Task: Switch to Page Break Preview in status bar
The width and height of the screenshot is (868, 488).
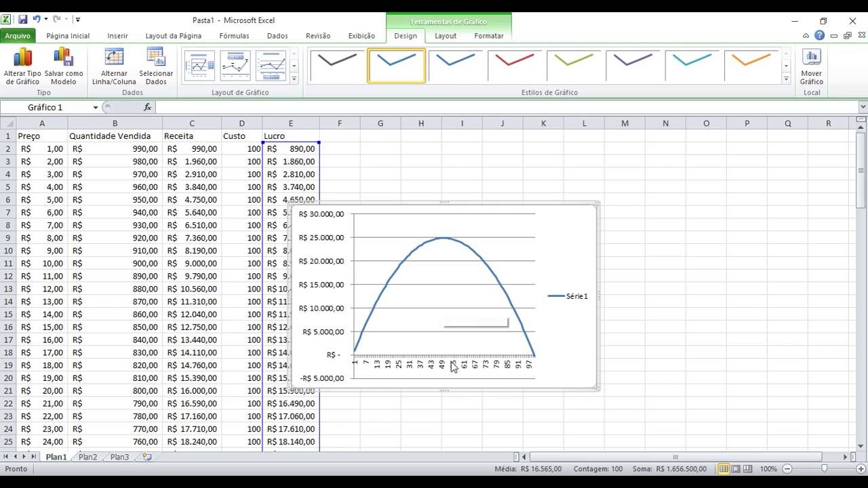Action: tap(747, 469)
